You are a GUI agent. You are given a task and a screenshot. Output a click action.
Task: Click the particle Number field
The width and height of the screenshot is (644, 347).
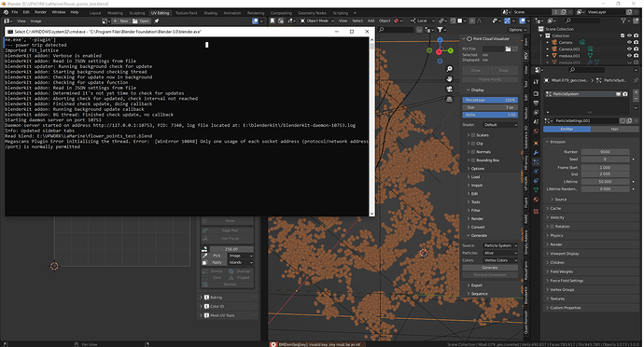tap(605, 152)
